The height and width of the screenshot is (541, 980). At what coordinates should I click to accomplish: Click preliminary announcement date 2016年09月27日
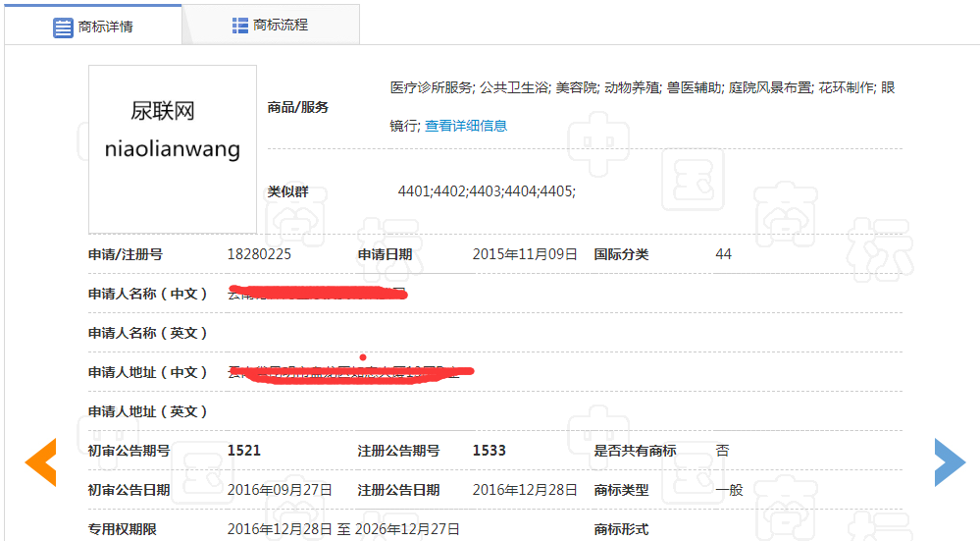[x=280, y=490]
